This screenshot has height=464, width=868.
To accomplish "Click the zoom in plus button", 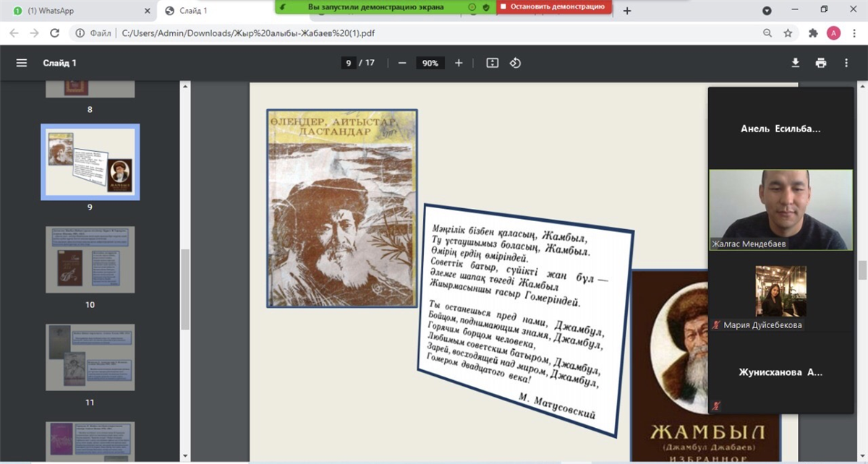I will point(459,63).
